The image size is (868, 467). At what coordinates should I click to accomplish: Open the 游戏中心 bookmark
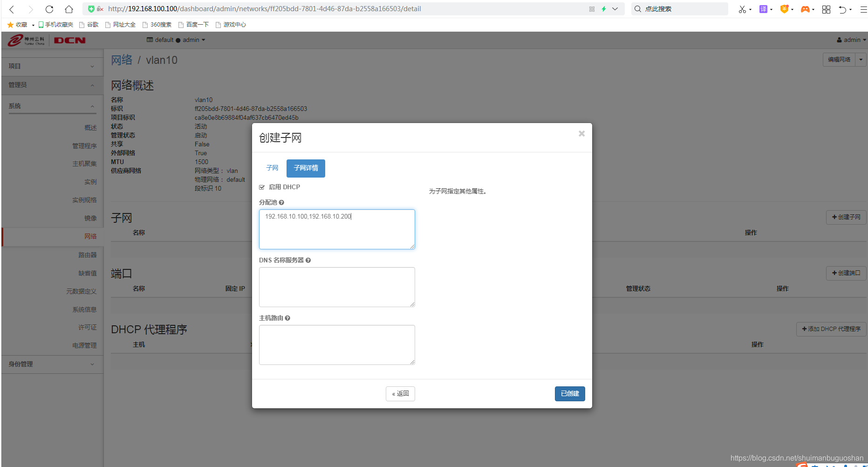(x=231, y=25)
